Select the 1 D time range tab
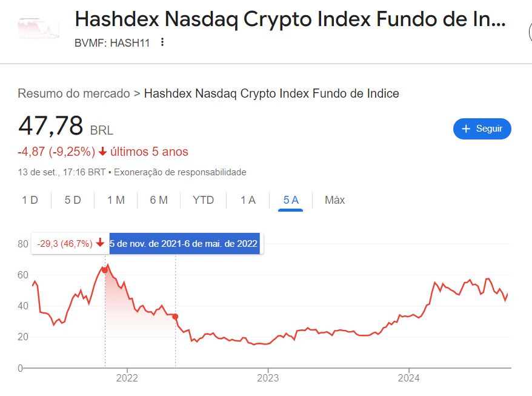This screenshot has width=532, height=396. click(30, 200)
